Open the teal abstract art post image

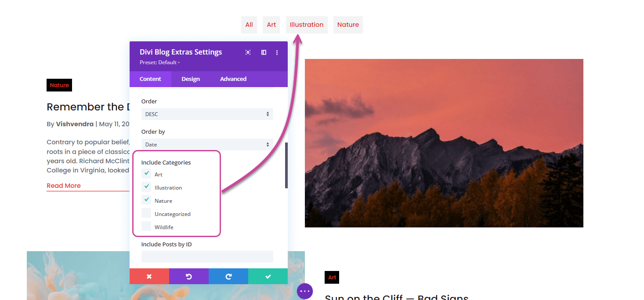pyautogui.click(x=78, y=275)
